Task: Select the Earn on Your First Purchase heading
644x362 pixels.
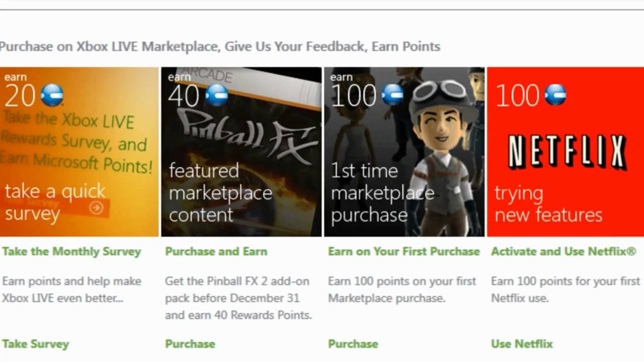Action: click(404, 251)
